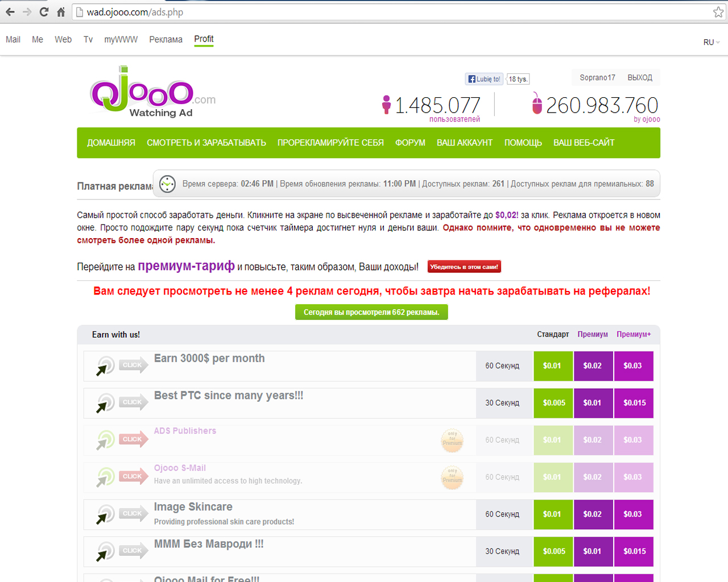This screenshot has height=582, width=728.
Task: Open Best PTC since many years!!! ad
Action: [x=229, y=396]
